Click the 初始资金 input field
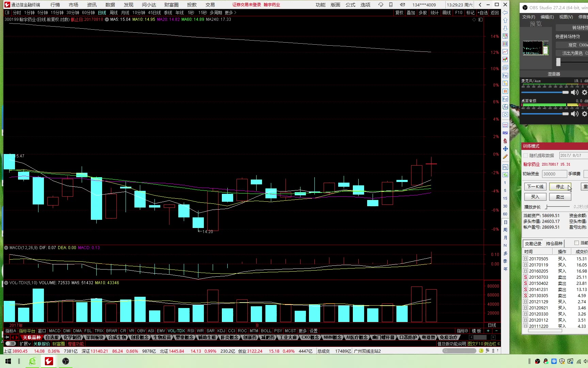 click(554, 174)
